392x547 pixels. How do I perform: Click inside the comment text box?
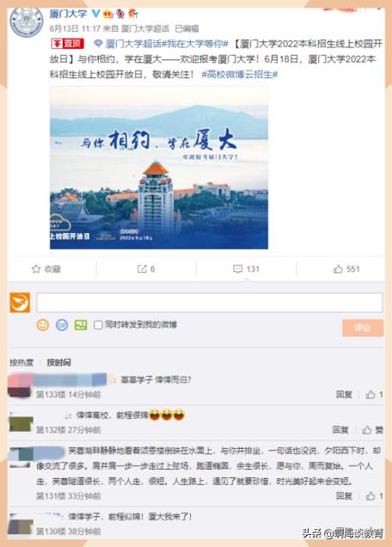click(x=209, y=303)
